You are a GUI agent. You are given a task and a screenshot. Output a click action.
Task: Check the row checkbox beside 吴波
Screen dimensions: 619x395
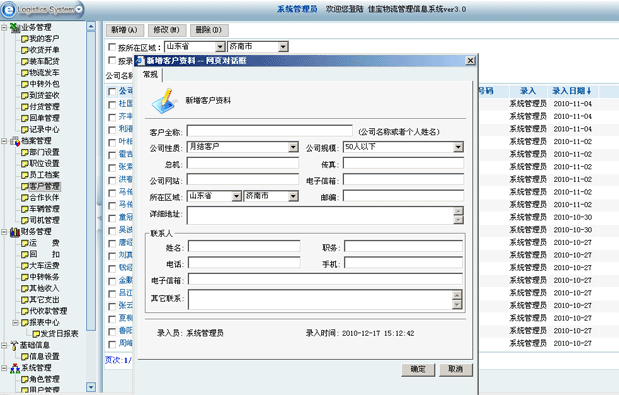112,231
